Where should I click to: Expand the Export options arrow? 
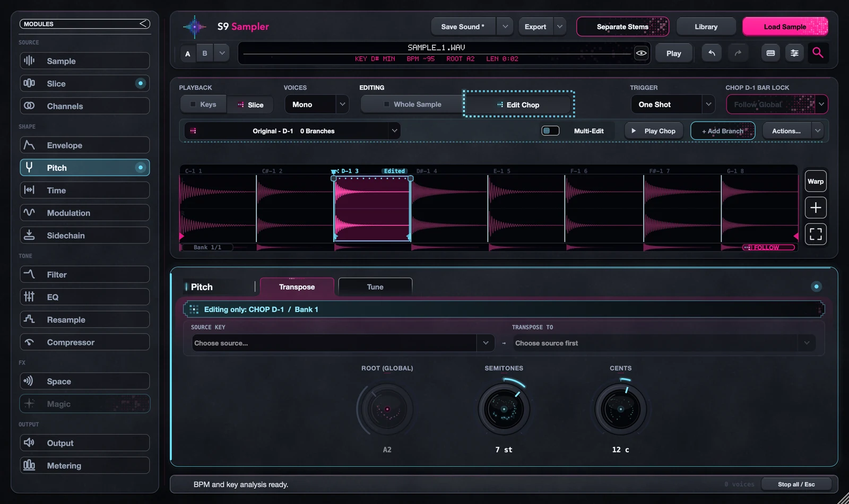click(559, 27)
